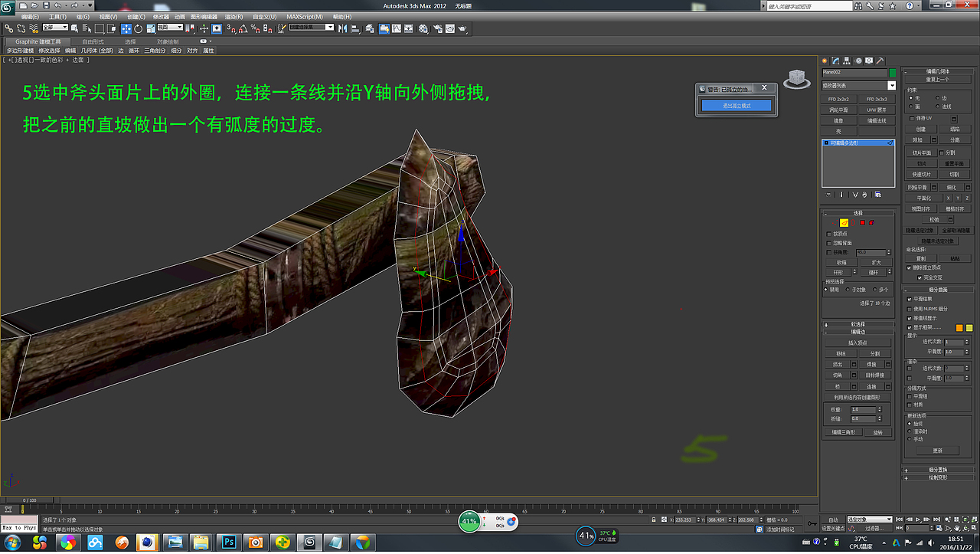The image size is (980, 554).
Task: Select the Rotate tool in main toolbar
Action: [138, 28]
